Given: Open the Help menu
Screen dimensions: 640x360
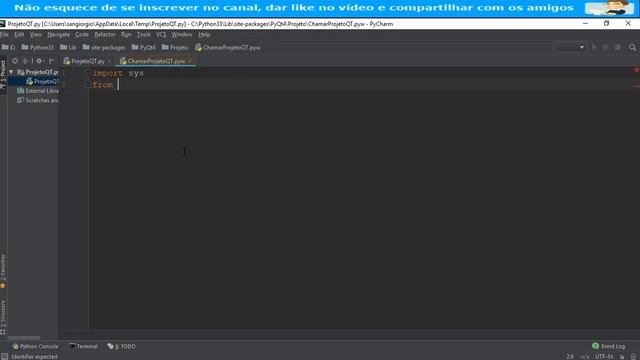Looking at the screenshot, I should (204, 35).
